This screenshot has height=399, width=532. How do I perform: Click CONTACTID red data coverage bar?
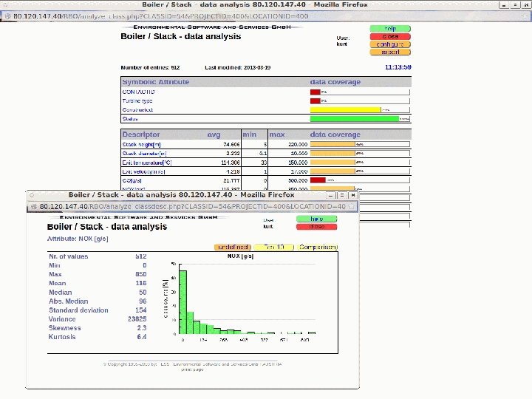point(316,92)
